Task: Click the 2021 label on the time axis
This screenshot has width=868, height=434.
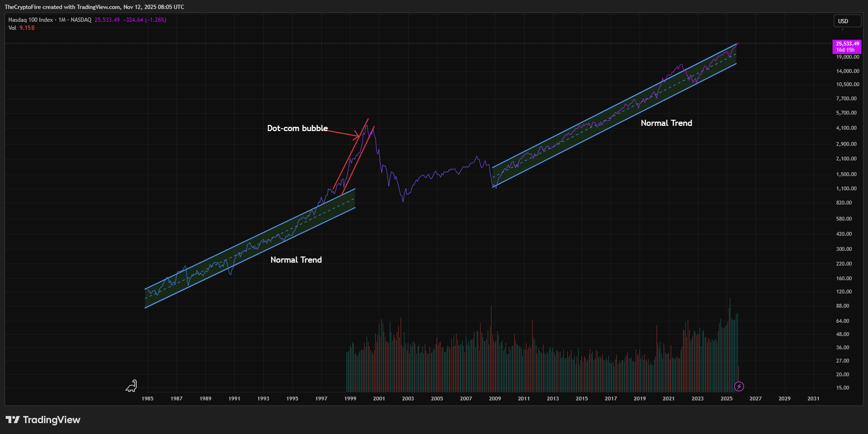Action: pyautogui.click(x=669, y=399)
